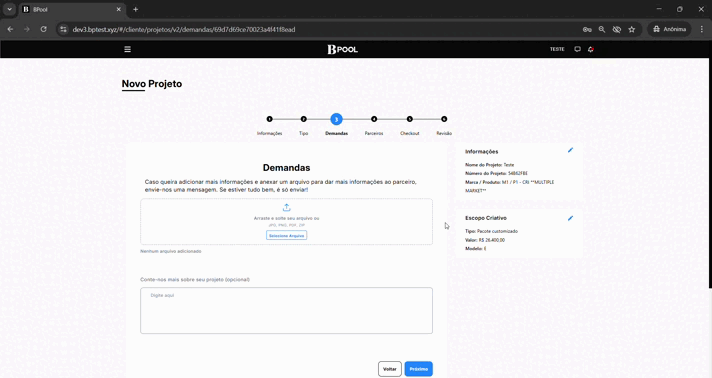Open the site information icon in address bar

(x=64, y=29)
